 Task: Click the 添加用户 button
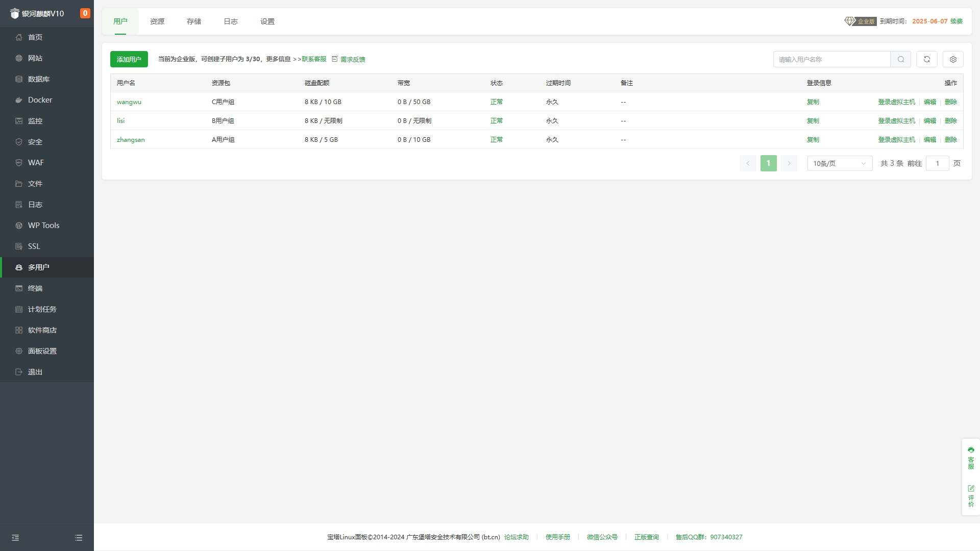[129, 59]
